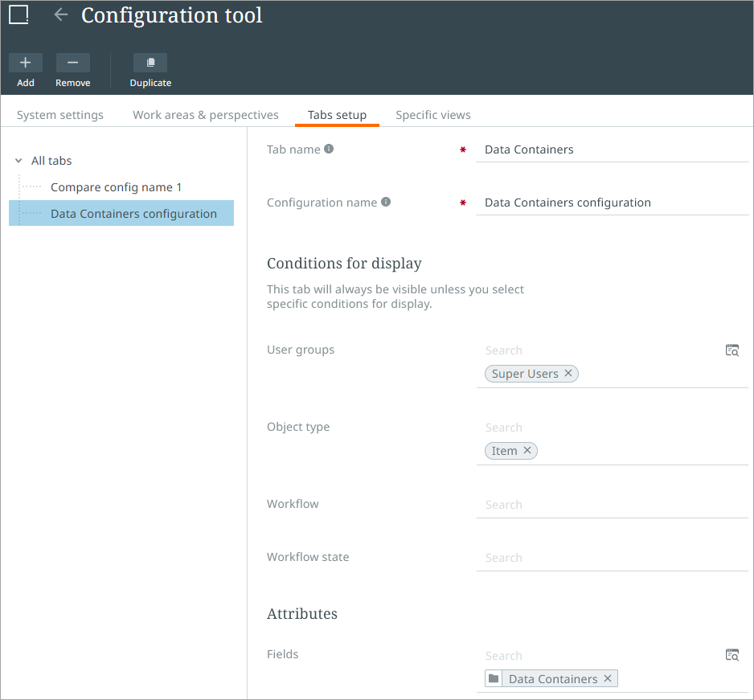Click the Remove minus icon

pos(72,63)
